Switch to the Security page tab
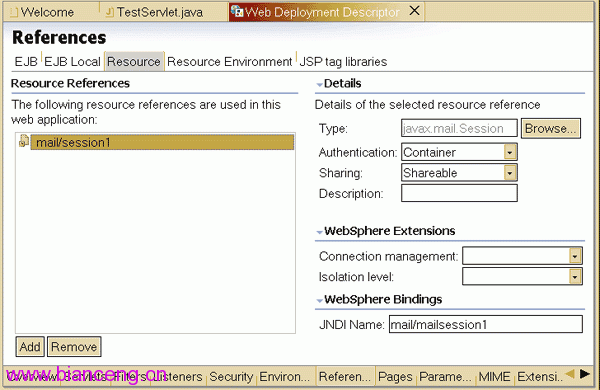The width and height of the screenshot is (600, 390). 231,377
